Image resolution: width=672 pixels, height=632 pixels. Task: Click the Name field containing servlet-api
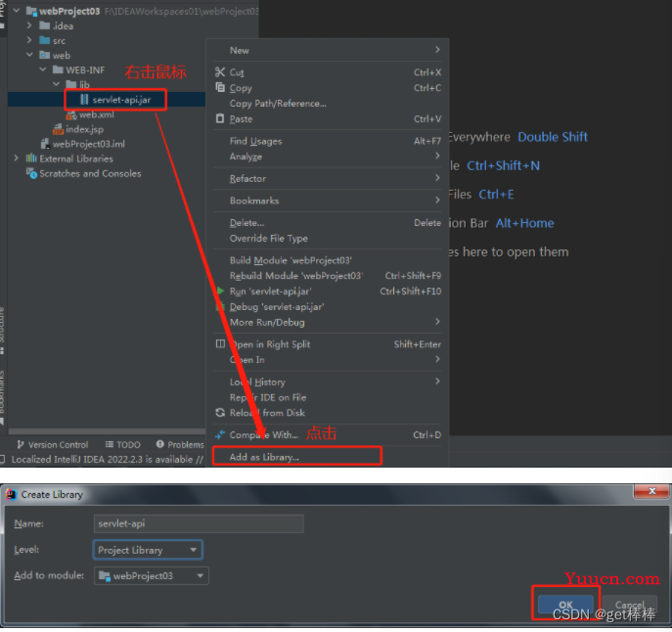(199, 523)
